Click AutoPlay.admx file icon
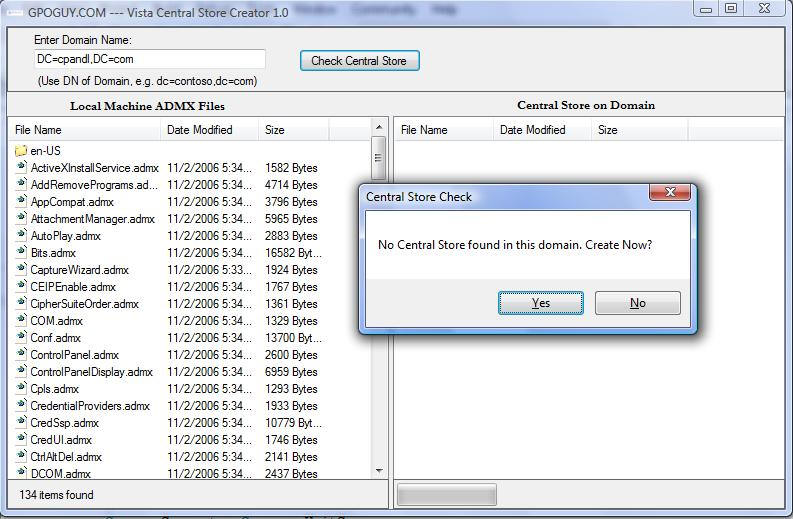Viewport: 793px width, 519px height. [21, 235]
